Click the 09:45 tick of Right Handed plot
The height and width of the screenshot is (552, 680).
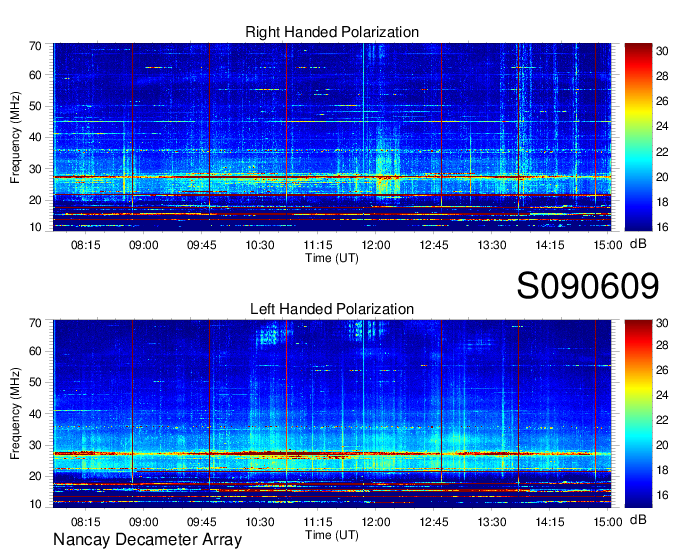tap(202, 245)
